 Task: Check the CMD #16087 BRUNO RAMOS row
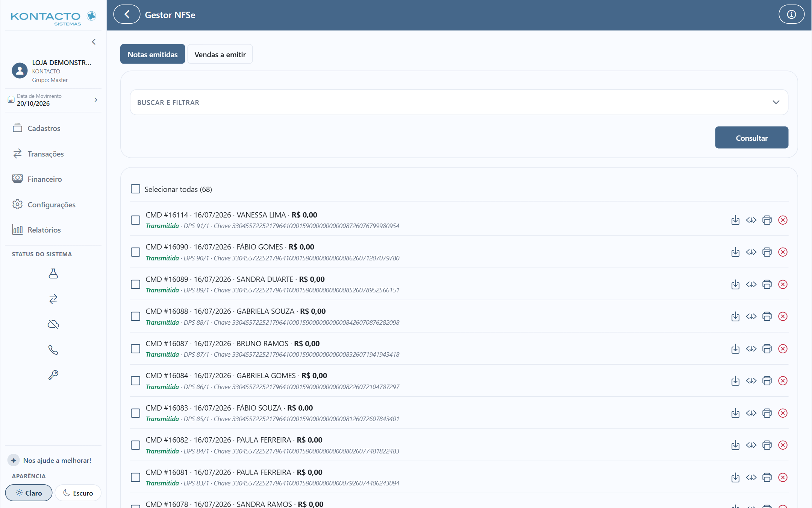click(135, 349)
